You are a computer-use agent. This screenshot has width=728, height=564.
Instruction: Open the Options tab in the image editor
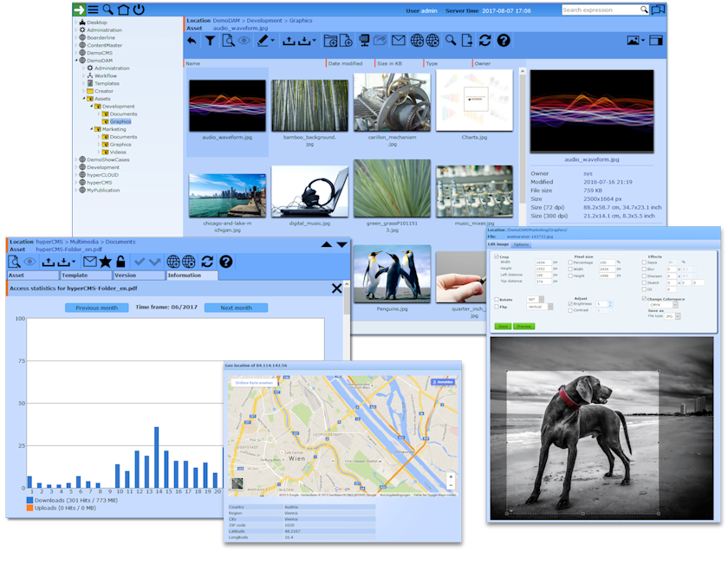[x=521, y=244]
